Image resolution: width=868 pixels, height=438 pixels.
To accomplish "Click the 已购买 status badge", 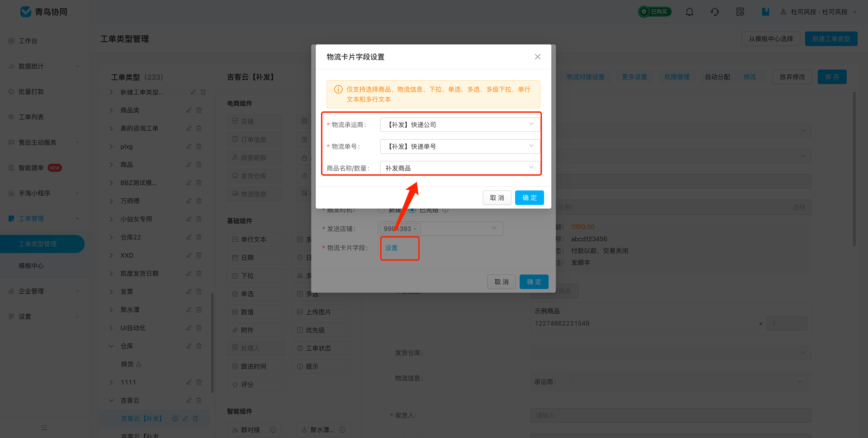I will tap(655, 12).
